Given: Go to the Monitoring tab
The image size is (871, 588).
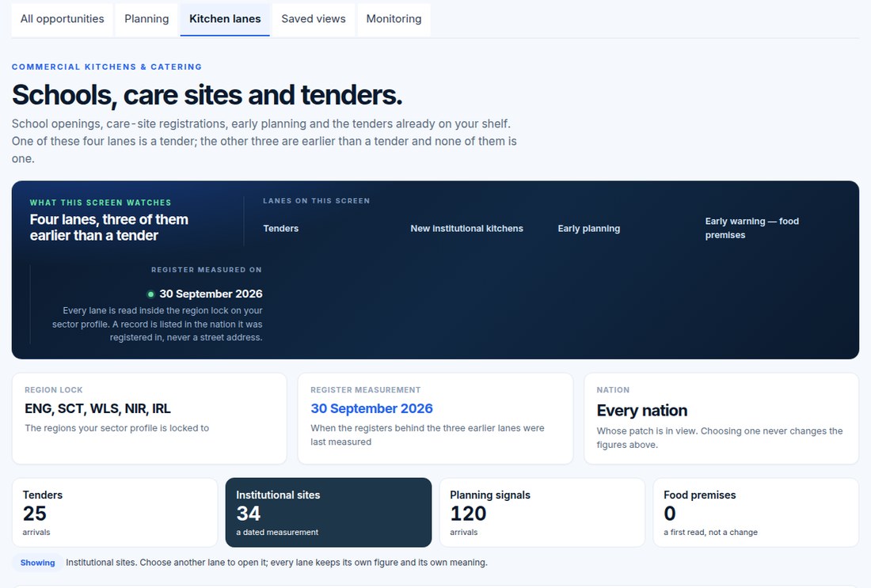Looking at the screenshot, I should tap(394, 20).
